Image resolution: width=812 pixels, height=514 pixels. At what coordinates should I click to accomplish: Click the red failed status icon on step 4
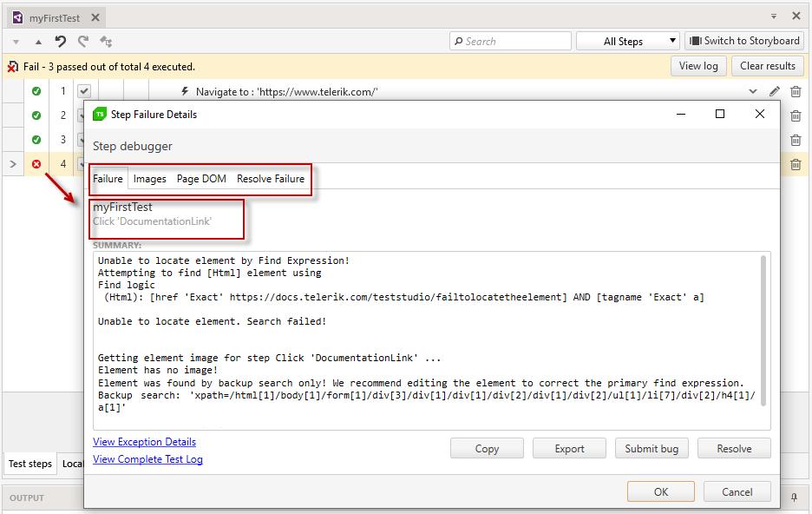click(x=36, y=164)
